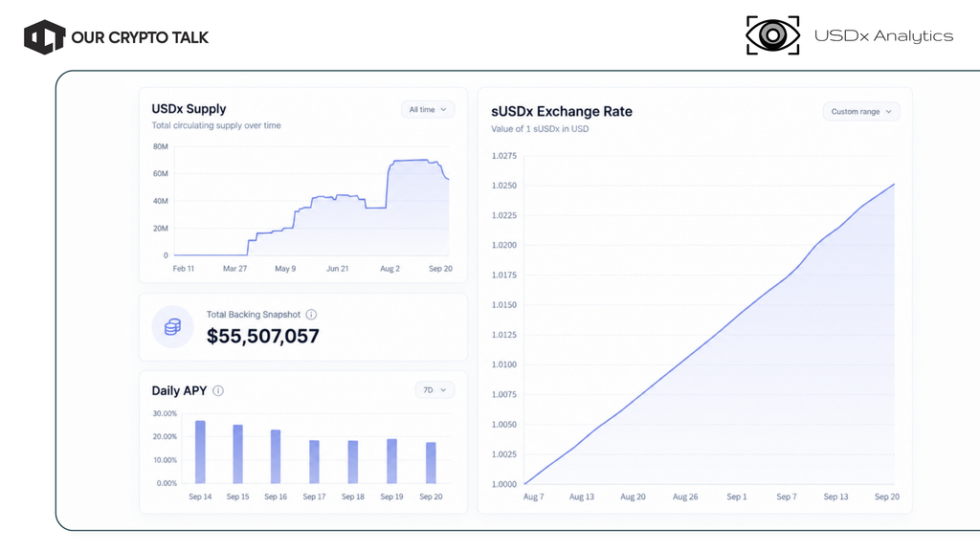Screen dimensions: 980x551
Task: Click the coins stack icon in backing card
Action: tap(173, 327)
